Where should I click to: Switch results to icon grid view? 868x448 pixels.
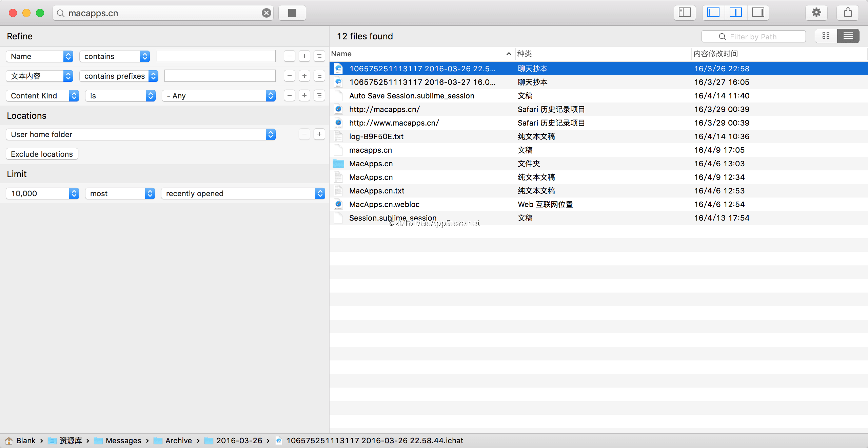(x=826, y=36)
